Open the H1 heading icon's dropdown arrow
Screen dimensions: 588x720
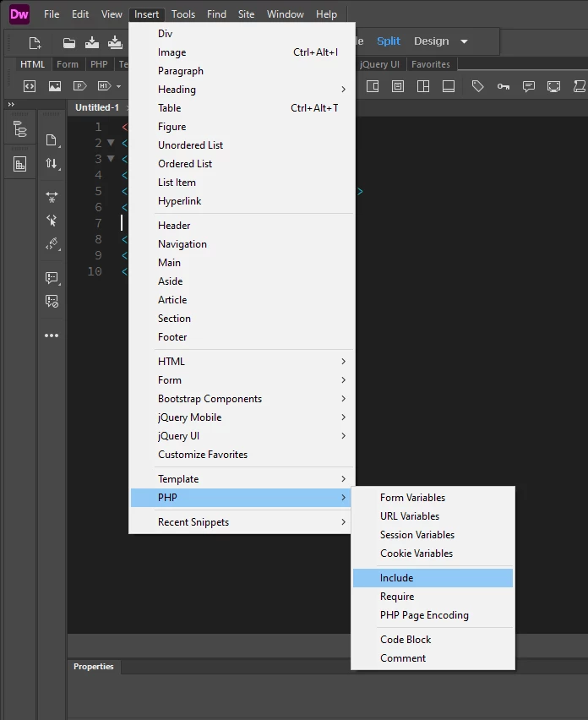tap(118, 86)
